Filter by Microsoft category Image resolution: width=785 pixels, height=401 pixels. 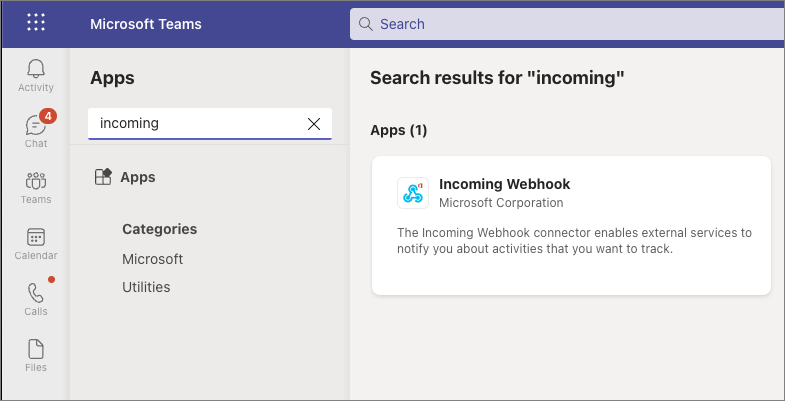coord(153,259)
